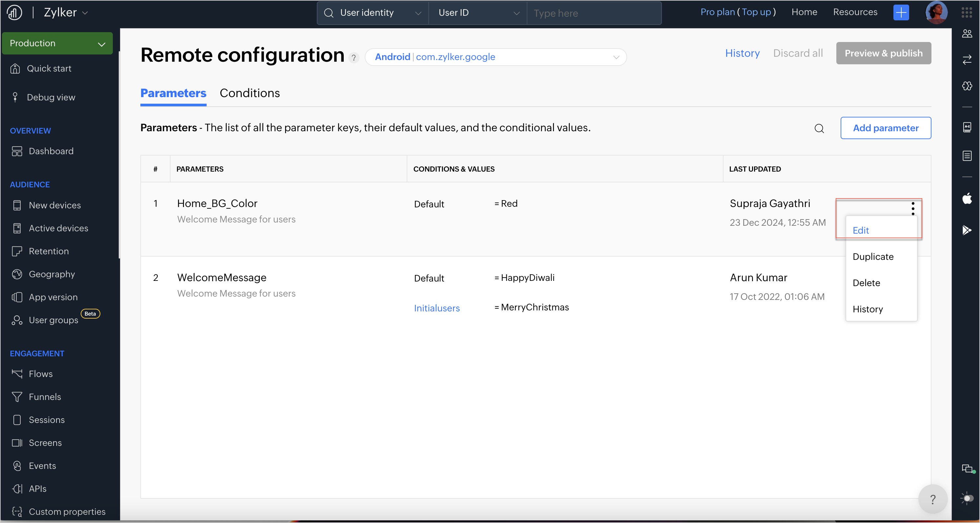The width and height of the screenshot is (980, 523).
Task: Open the Android com.zylker.google app selector
Action: tap(495, 57)
